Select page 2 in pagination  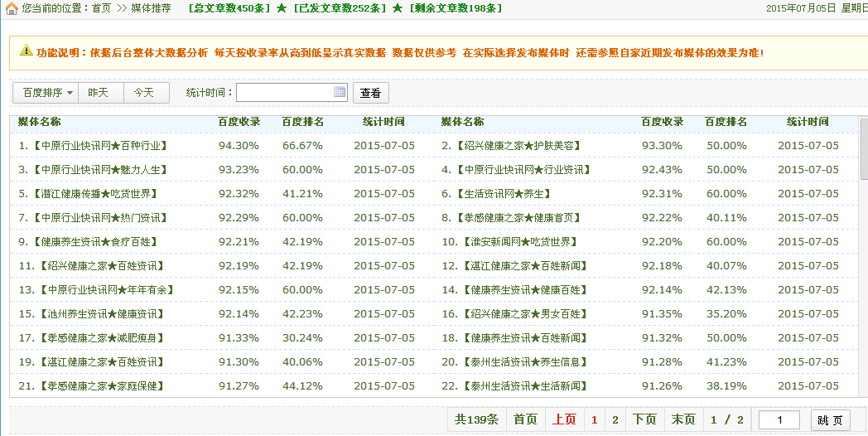615,419
